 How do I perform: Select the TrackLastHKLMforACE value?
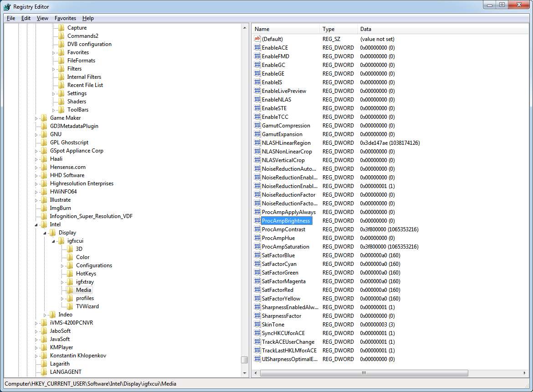pos(289,351)
